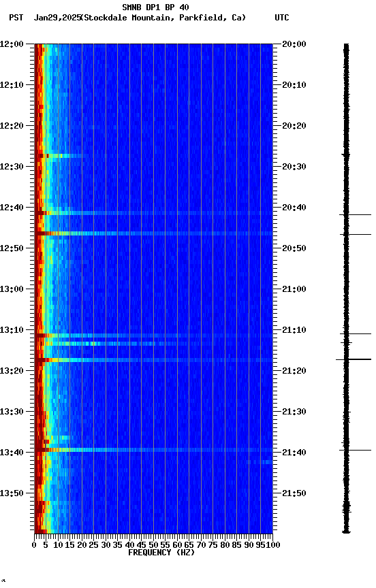This screenshot has height=588, width=376.
Task: Click the PST time label 12:40
Action: point(12,208)
